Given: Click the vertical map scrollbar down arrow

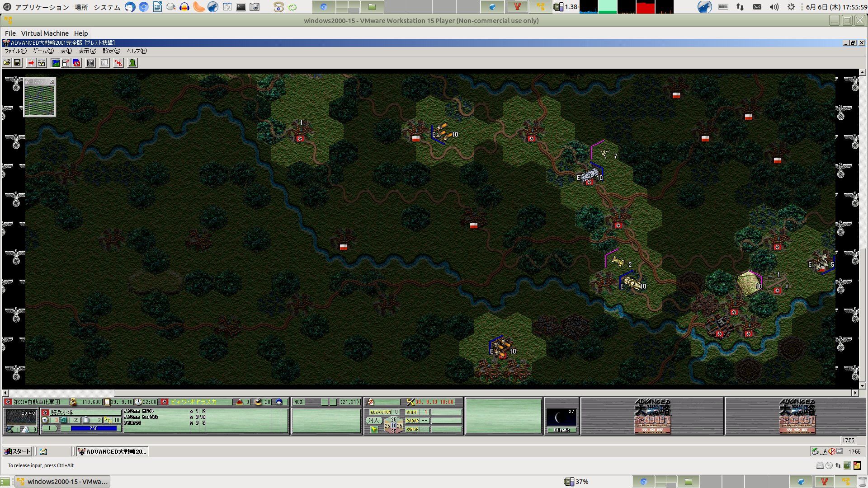Looking at the screenshot, I should [x=862, y=386].
